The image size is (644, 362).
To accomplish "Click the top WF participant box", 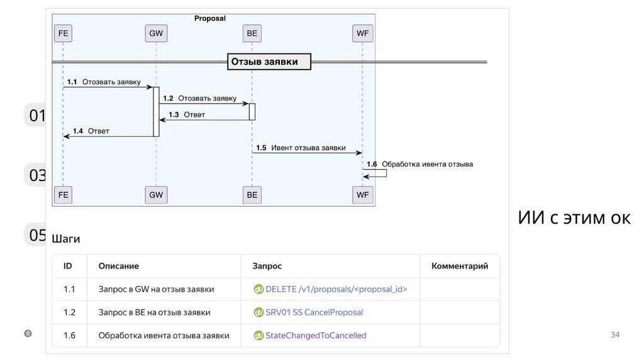I will click(362, 33).
